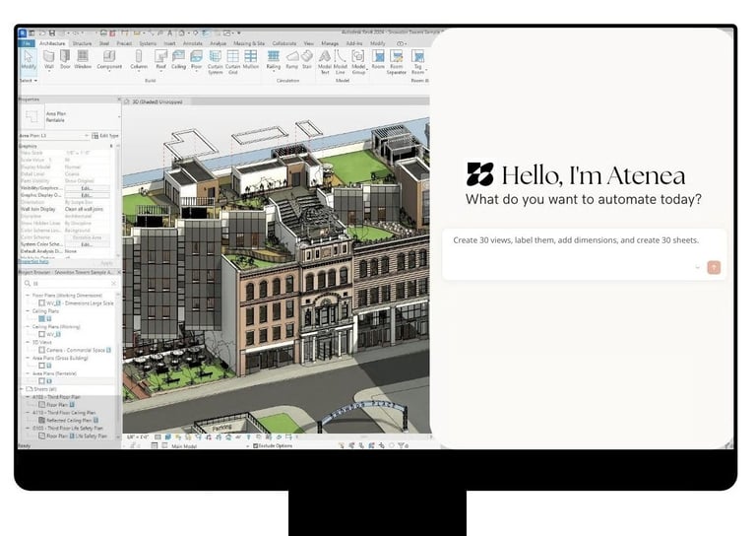Click Edit for System Color Schemes

tap(87, 244)
